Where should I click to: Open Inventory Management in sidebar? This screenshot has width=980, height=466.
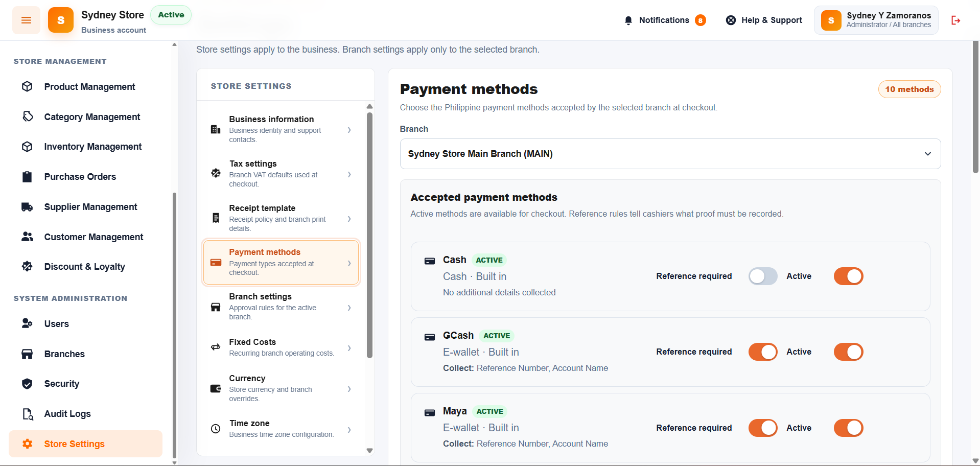tap(85, 147)
